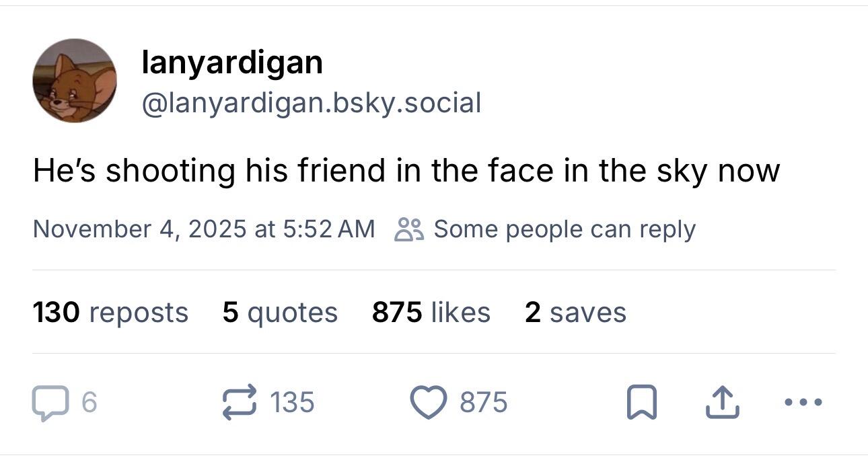The height and width of the screenshot is (472, 868).
Task: Click the reply speech bubble icon
Action: [x=49, y=403]
